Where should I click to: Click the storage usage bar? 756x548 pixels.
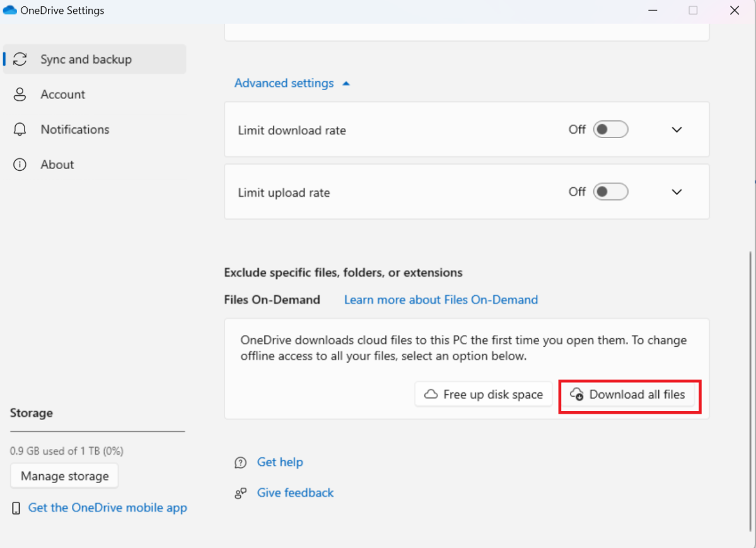tap(97, 431)
